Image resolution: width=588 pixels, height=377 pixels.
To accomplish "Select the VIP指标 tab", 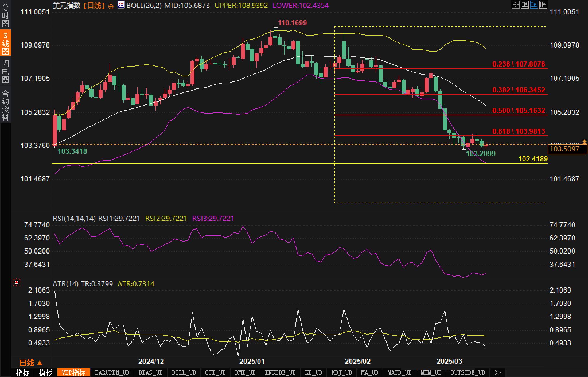I will [74, 372].
